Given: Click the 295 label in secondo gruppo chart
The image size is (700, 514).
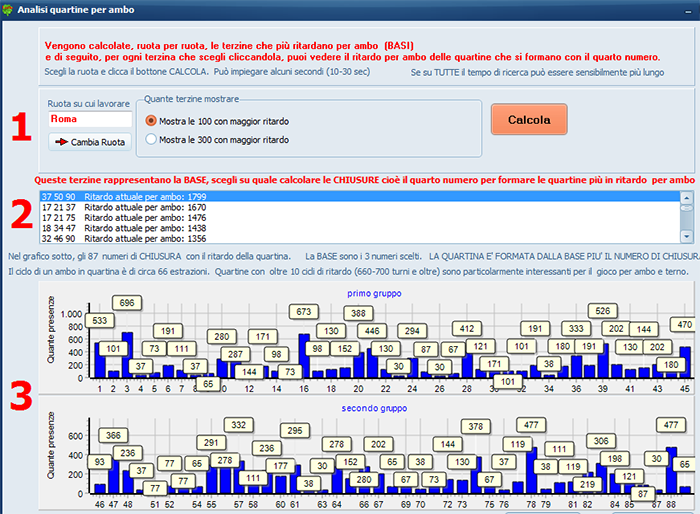Looking at the screenshot, I should point(295,430).
